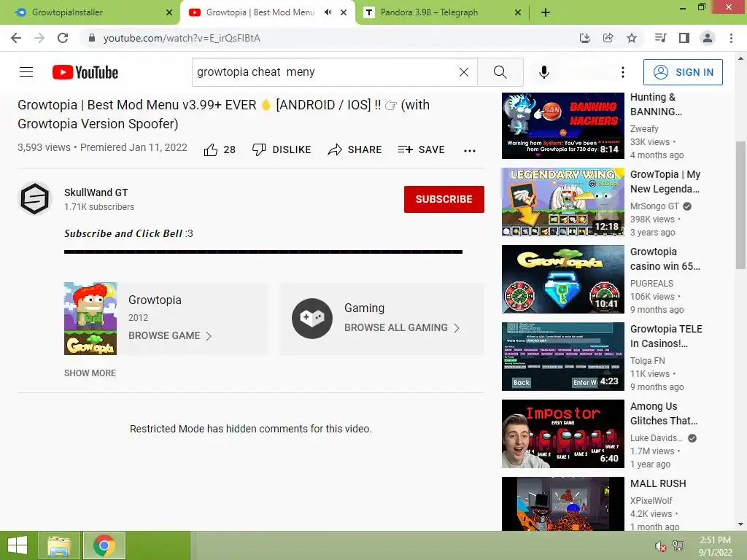Bookmark this page with the star
This screenshot has width=747, height=560.
(x=632, y=38)
